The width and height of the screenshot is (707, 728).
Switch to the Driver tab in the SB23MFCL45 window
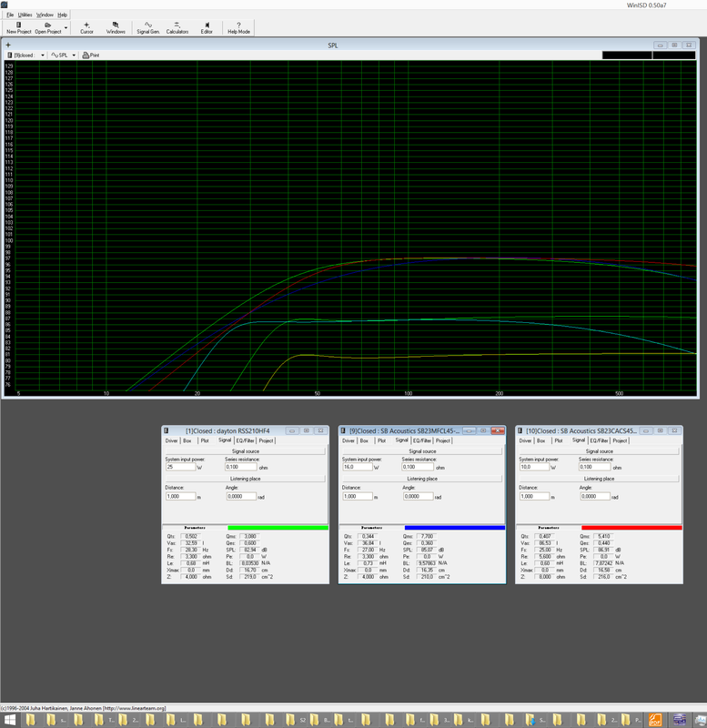(x=348, y=440)
